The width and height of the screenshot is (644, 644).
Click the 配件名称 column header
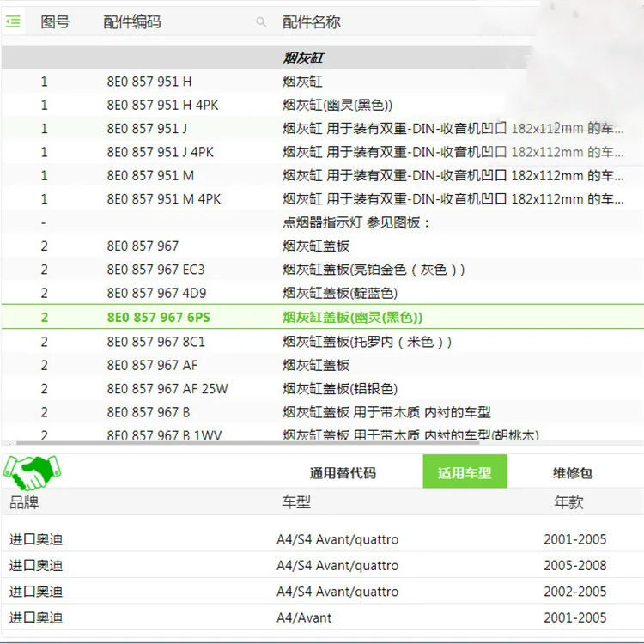[312, 21]
